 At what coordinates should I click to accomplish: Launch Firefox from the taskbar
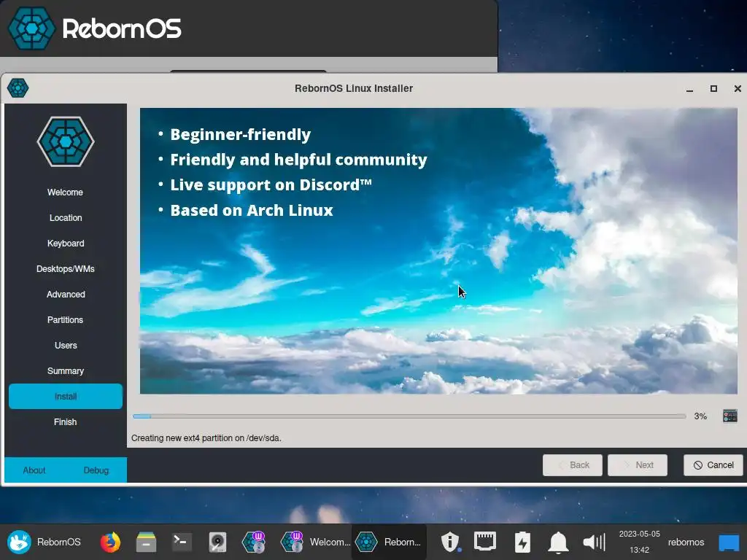(x=110, y=542)
